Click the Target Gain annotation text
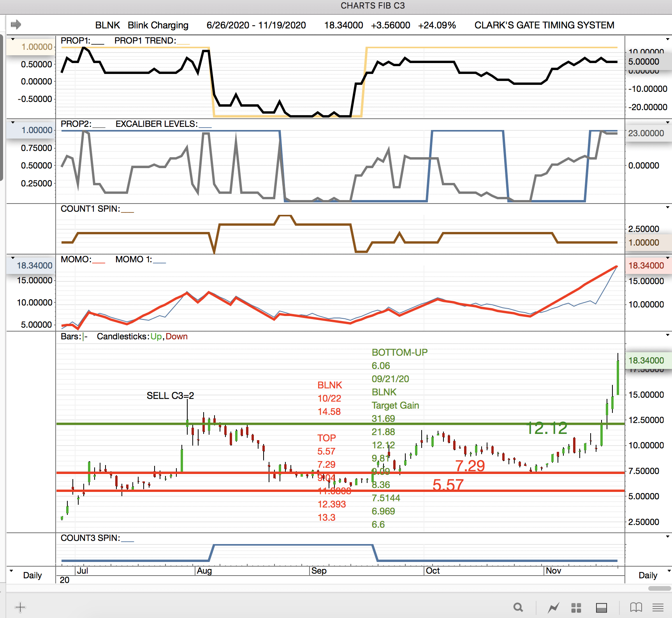This screenshot has width=672, height=618. (x=395, y=405)
